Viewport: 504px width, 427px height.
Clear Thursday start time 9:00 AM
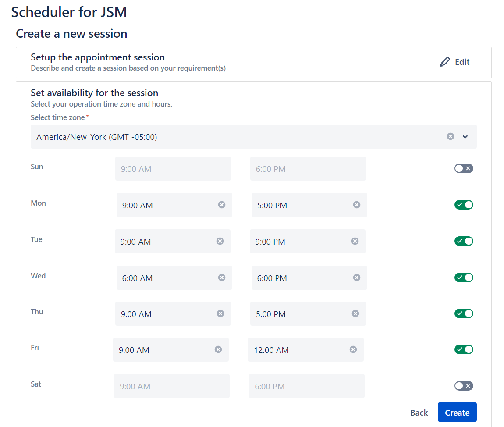(220, 313)
